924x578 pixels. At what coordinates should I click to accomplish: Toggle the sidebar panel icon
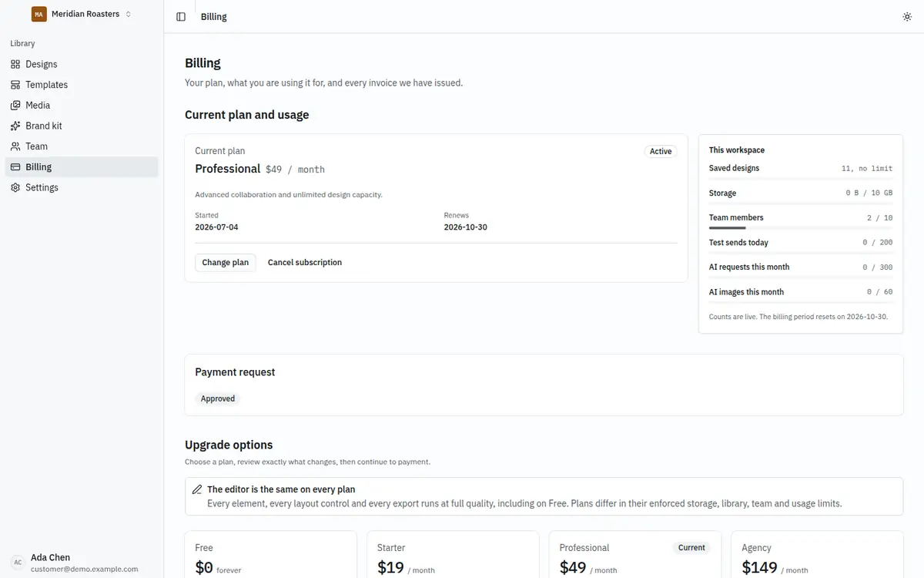(x=181, y=17)
